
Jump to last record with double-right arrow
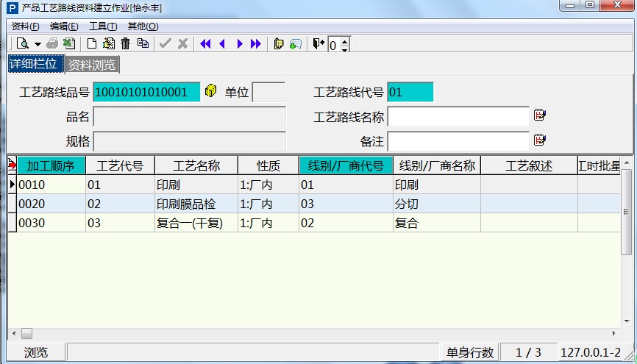point(256,43)
